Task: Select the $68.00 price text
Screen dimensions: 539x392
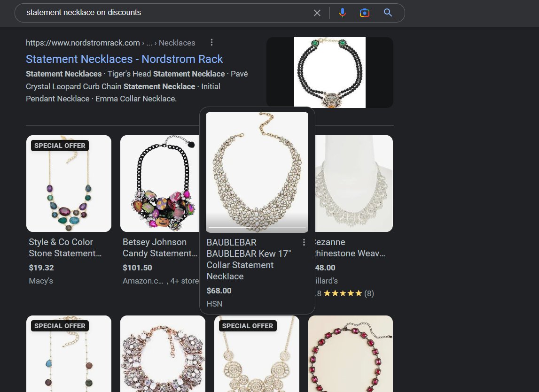Action: tap(219, 291)
